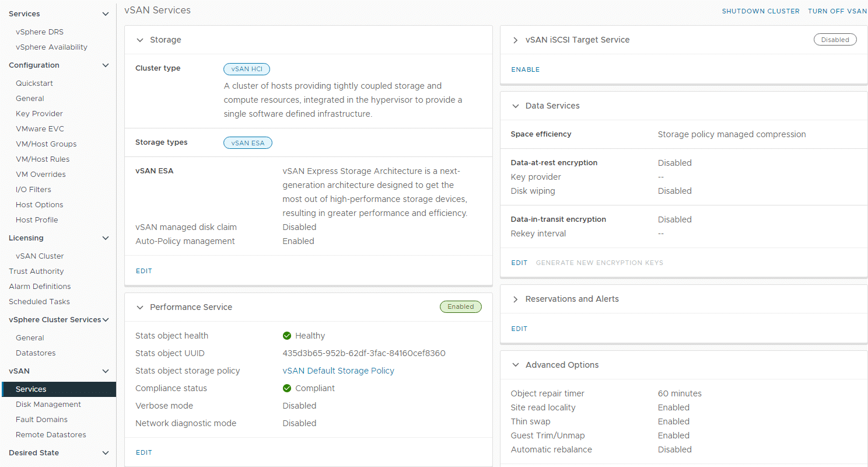868x467 pixels.
Task: Edit Reservations and Alerts
Action: [519, 329]
